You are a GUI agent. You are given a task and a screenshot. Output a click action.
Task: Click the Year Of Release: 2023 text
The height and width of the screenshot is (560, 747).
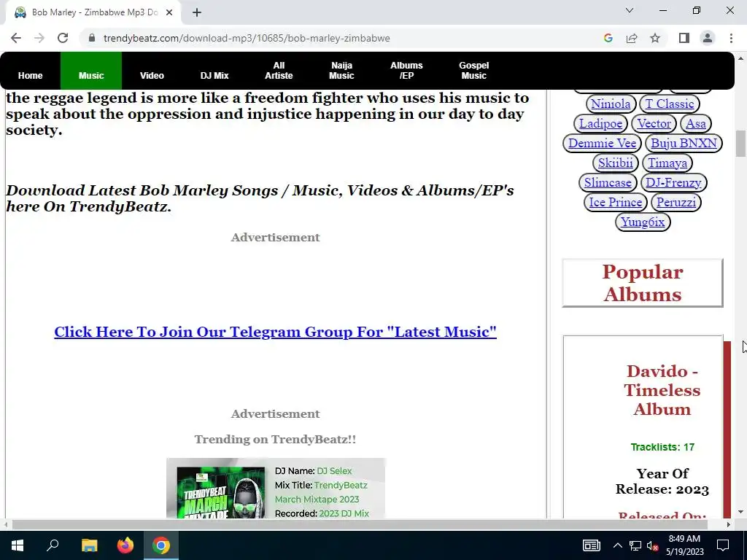662,481
